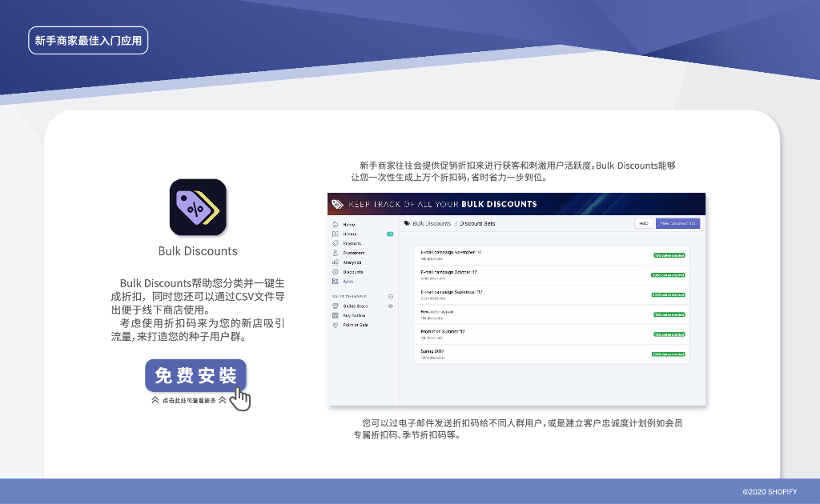The height and width of the screenshot is (504, 820).
Task: Click the 免费安装 install button
Action: [x=195, y=375]
